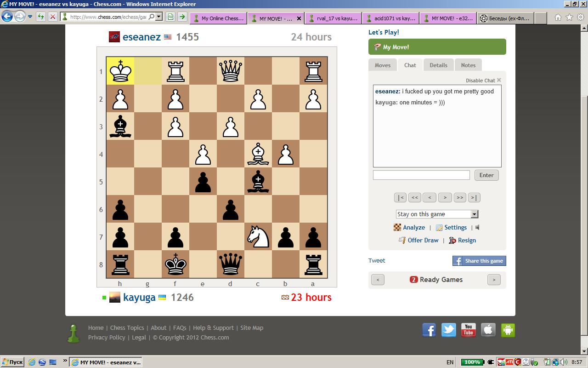Jump to first move of the game
This screenshot has width=588, height=368.
click(x=400, y=197)
